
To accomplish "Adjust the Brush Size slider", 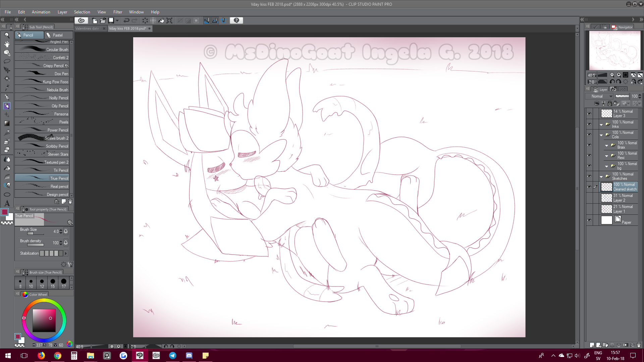I will pos(35,234).
